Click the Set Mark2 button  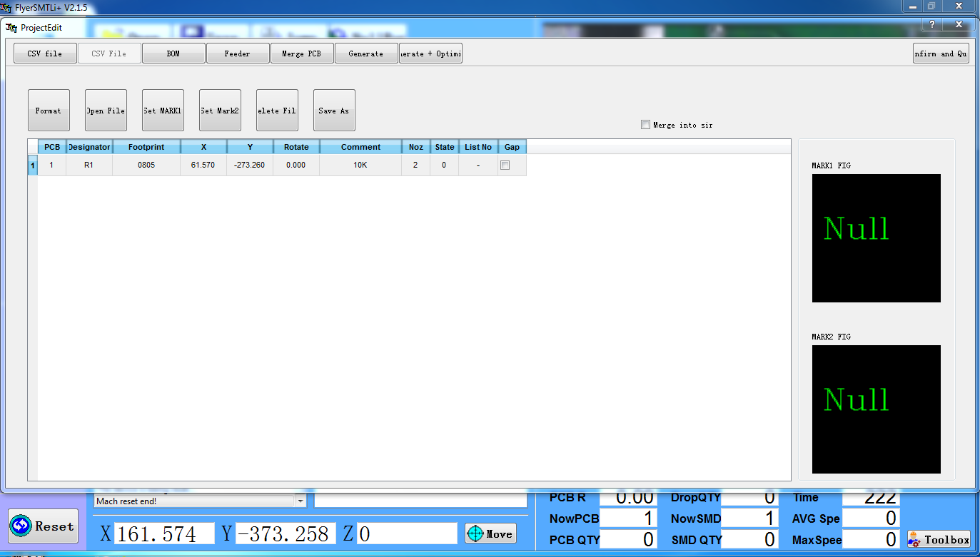coord(220,111)
